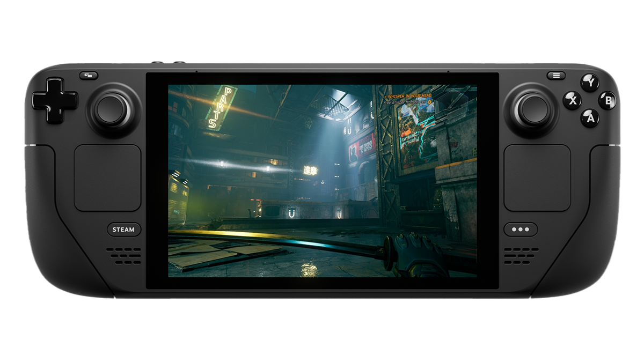Click the left analog thumbstick
The height and width of the screenshot is (362, 644).
(x=111, y=110)
